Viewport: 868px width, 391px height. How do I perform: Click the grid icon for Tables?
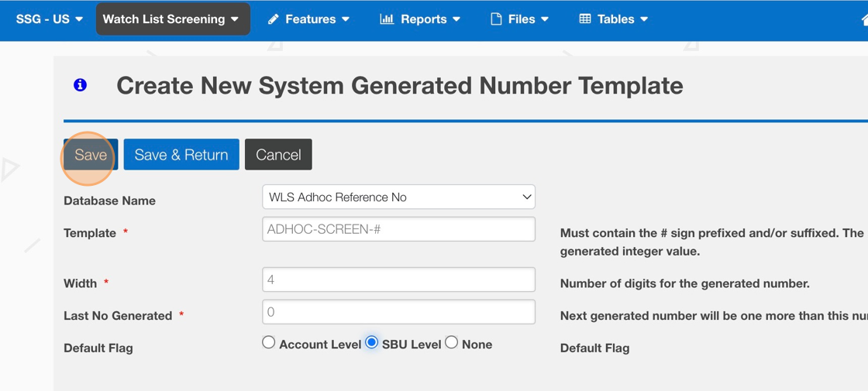pyautogui.click(x=585, y=19)
